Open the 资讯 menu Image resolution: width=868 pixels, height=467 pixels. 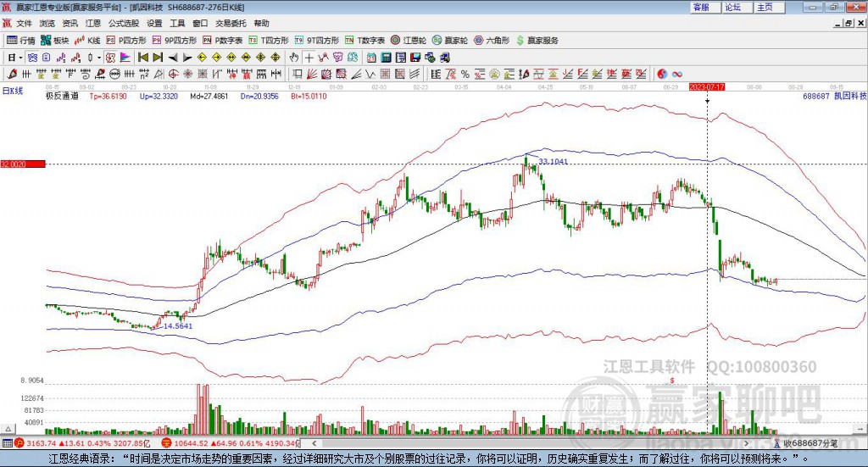point(70,23)
